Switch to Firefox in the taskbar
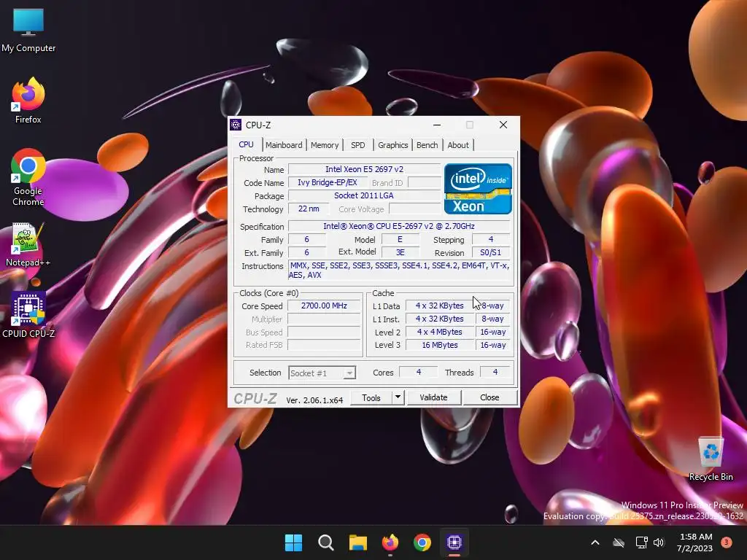Image resolution: width=747 pixels, height=560 pixels. (x=390, y=542)
